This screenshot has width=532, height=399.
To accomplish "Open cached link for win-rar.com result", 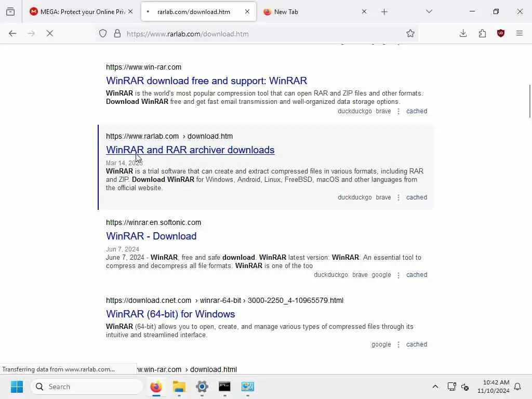I will (417, 111).
